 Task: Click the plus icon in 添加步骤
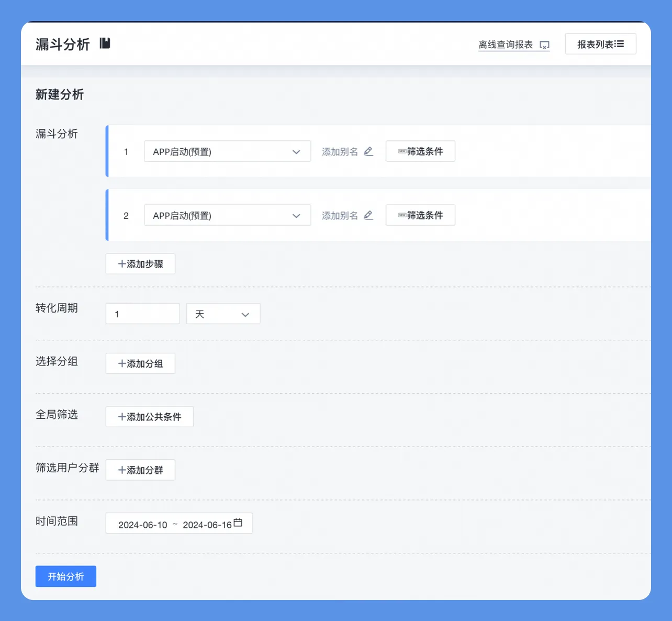click(122, 264)
